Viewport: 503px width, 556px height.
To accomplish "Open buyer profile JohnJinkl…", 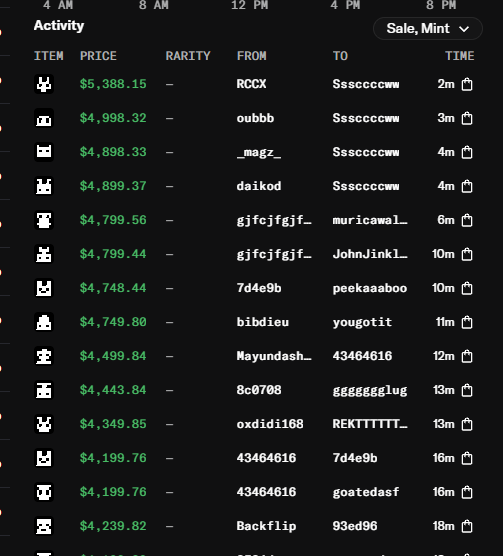I will [370, 254].
